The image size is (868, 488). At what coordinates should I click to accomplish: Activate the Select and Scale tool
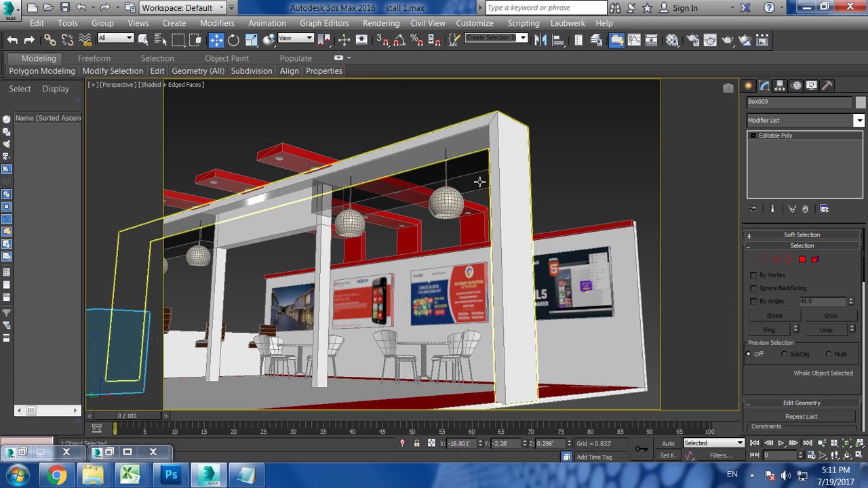tap(251, 40)
